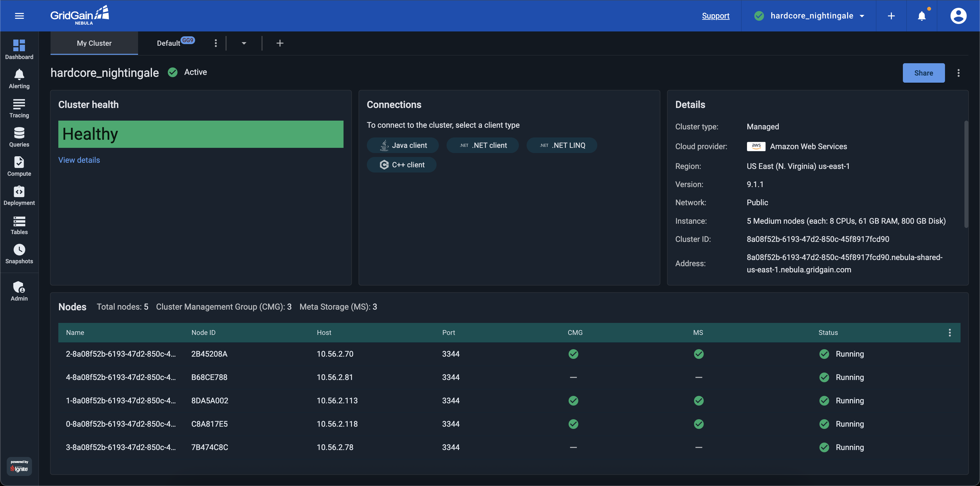
Task: Click the Instance value 5 Medium nodes
Action: [846, 221]
